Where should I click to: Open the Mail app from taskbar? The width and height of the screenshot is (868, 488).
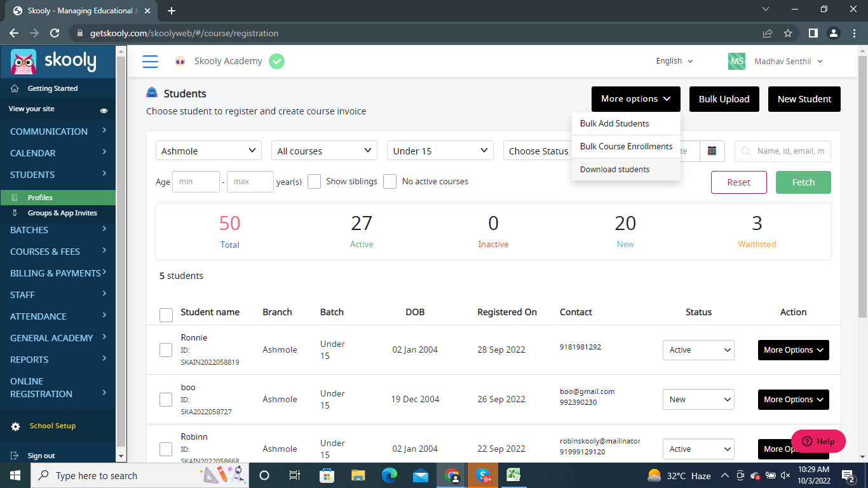(x=420, y=475)
